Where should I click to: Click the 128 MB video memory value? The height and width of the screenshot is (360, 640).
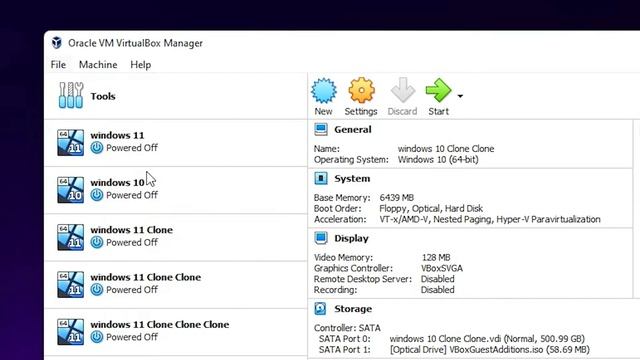pos(436,258)
